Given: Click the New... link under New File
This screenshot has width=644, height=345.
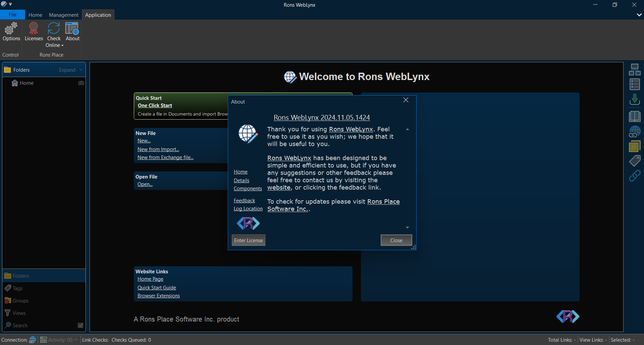Looking at the screenshot, I should pos(144,141).
